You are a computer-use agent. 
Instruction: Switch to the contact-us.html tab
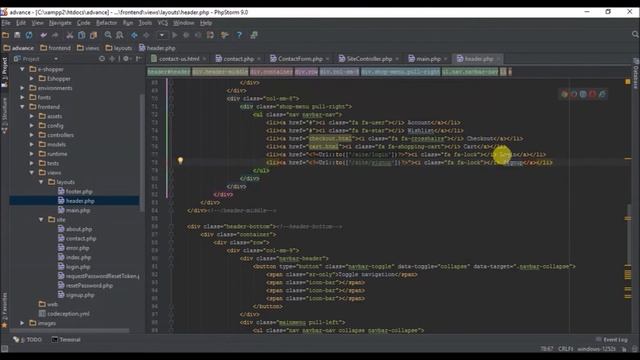pyautogui.click(x=179, y=59)
